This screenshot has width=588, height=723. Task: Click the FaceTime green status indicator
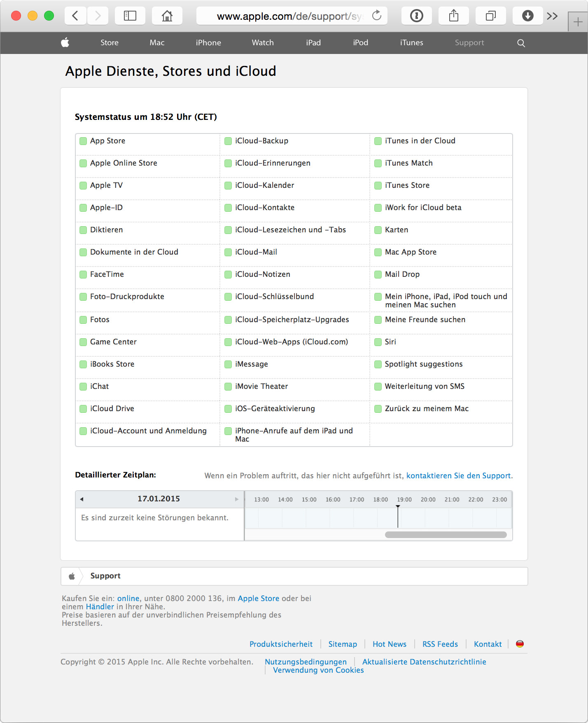83,274
